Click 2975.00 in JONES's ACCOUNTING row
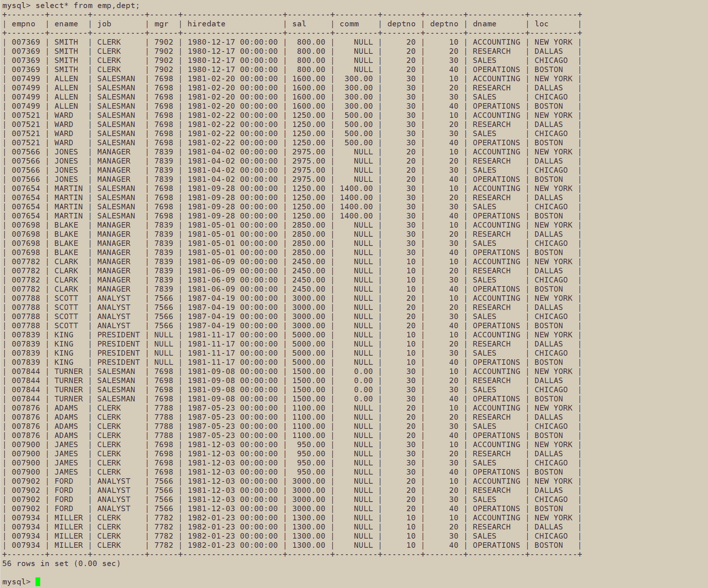 pyautogui.click(x=309, y=152)
